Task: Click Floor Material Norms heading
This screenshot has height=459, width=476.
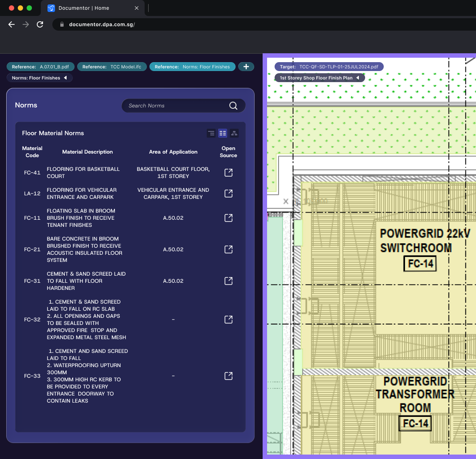Action: [x=53, y=133]
